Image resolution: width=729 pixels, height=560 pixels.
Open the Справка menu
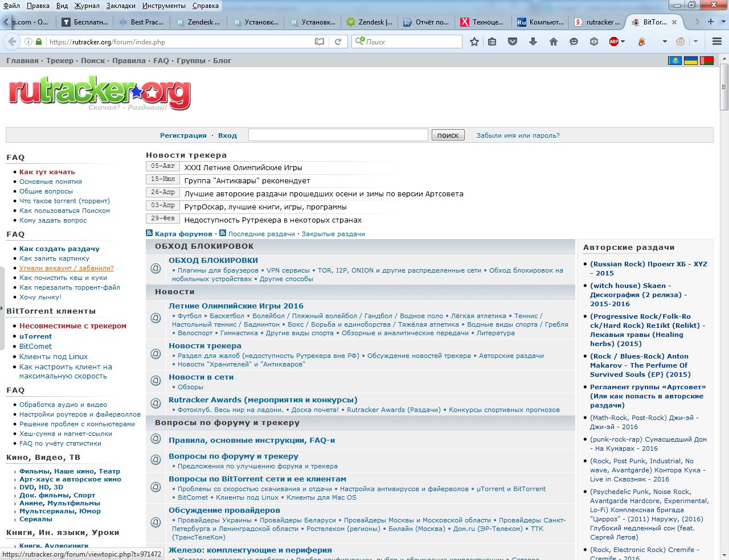(205, 6)
